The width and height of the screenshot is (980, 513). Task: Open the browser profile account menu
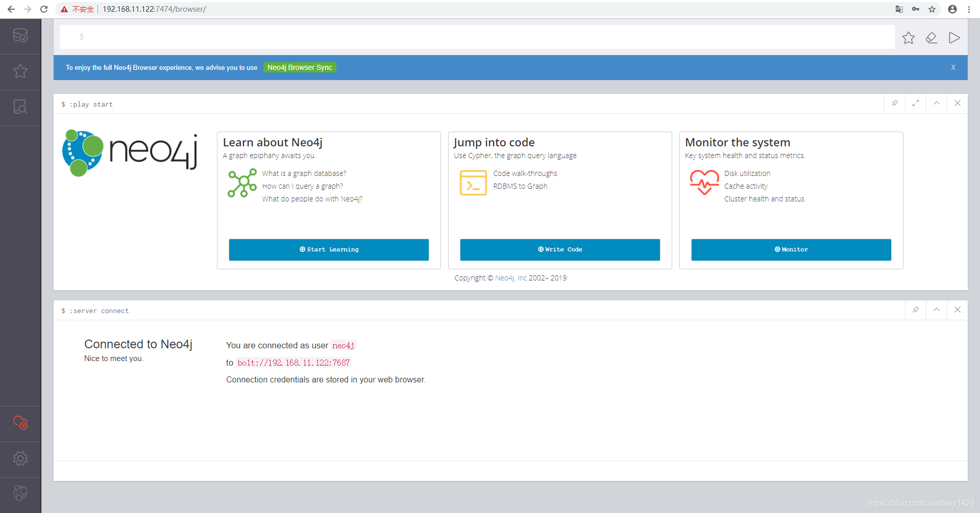coord(952,9)
